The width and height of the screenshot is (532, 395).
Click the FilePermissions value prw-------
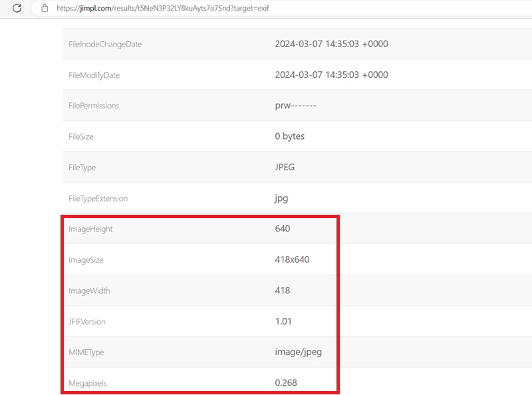(295, 105)
